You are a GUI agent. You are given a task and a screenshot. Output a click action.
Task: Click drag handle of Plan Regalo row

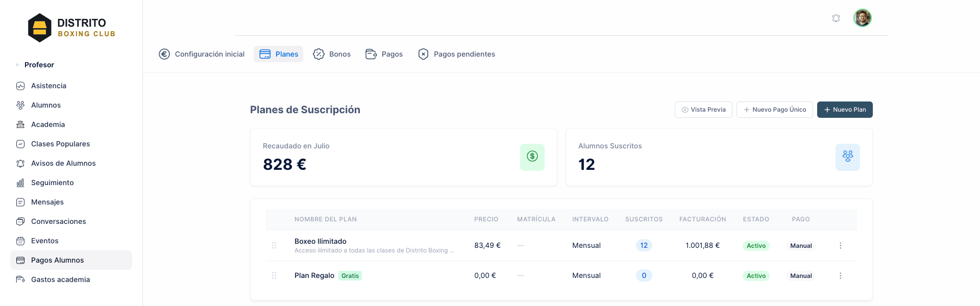coord(274,275)
